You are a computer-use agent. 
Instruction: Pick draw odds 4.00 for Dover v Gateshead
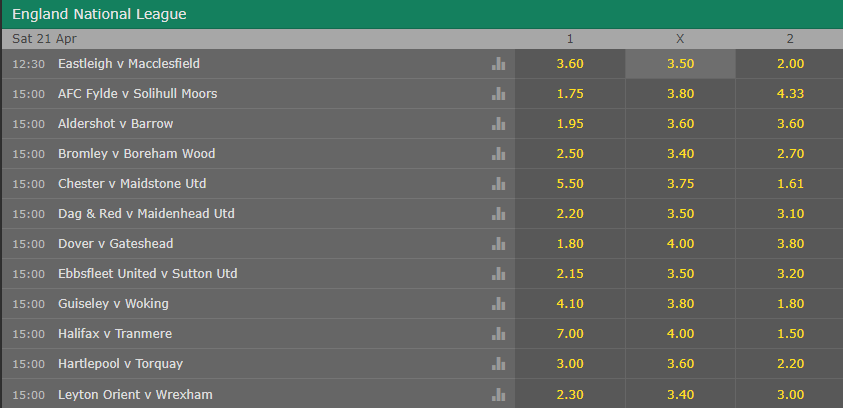(680, 244)
